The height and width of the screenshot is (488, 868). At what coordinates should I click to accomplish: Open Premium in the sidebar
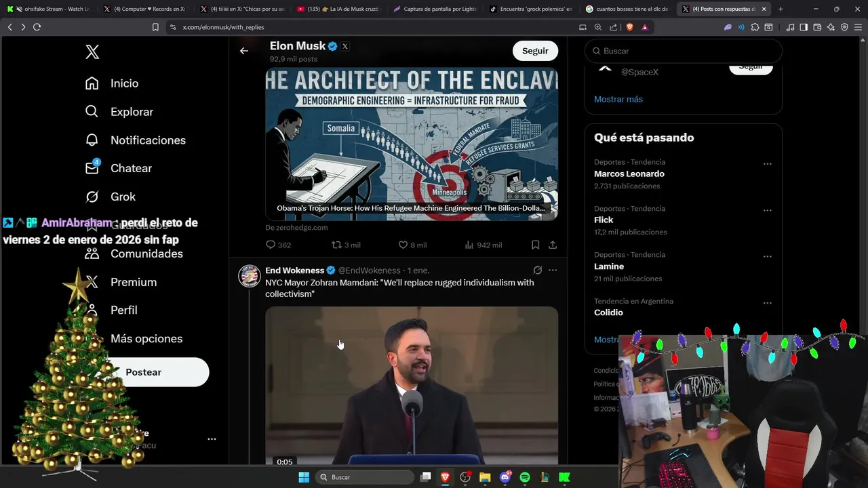pos(121,282)
